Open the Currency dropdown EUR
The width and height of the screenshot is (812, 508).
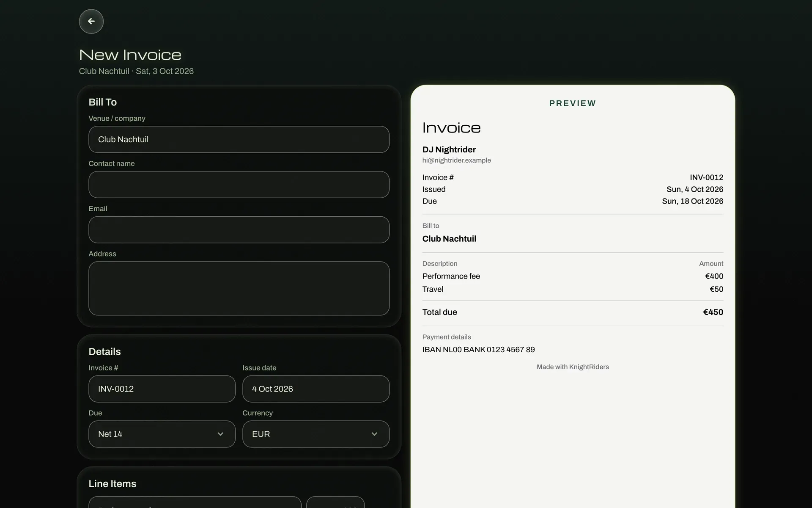(x=316, y=434)
